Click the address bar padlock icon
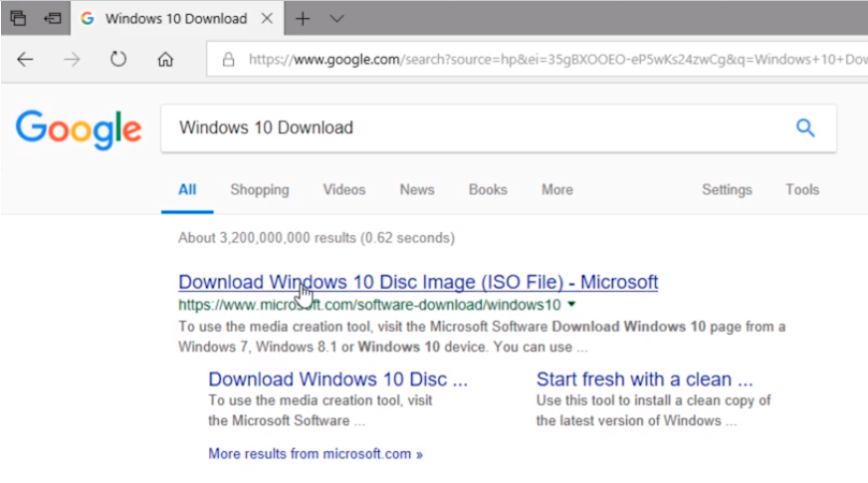The width and height of the screenshot is (868, 483). (x=228, y=59)
